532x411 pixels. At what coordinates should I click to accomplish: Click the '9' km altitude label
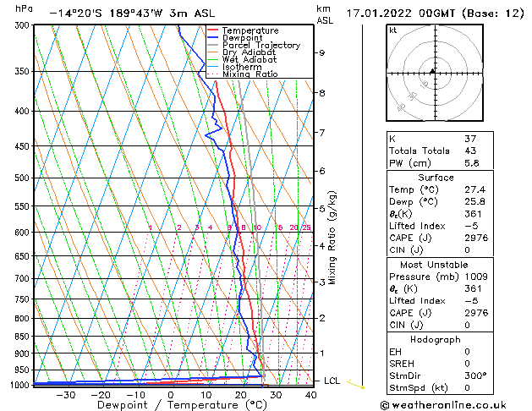321,53
